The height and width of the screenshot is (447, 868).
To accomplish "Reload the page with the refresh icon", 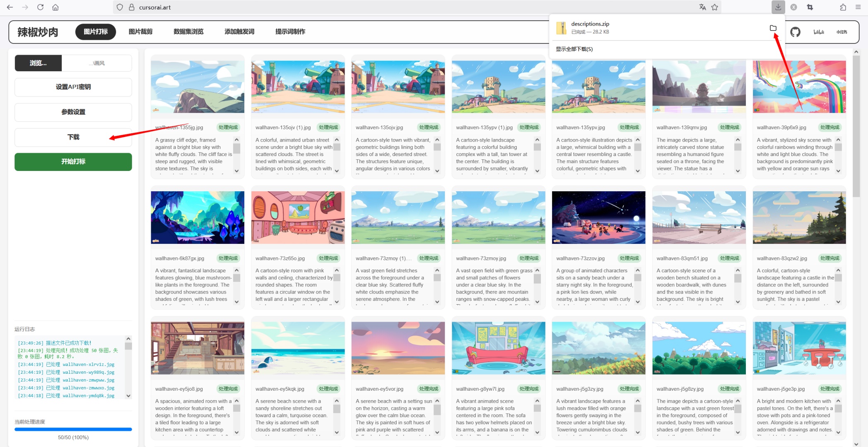I will click(40, 7).
